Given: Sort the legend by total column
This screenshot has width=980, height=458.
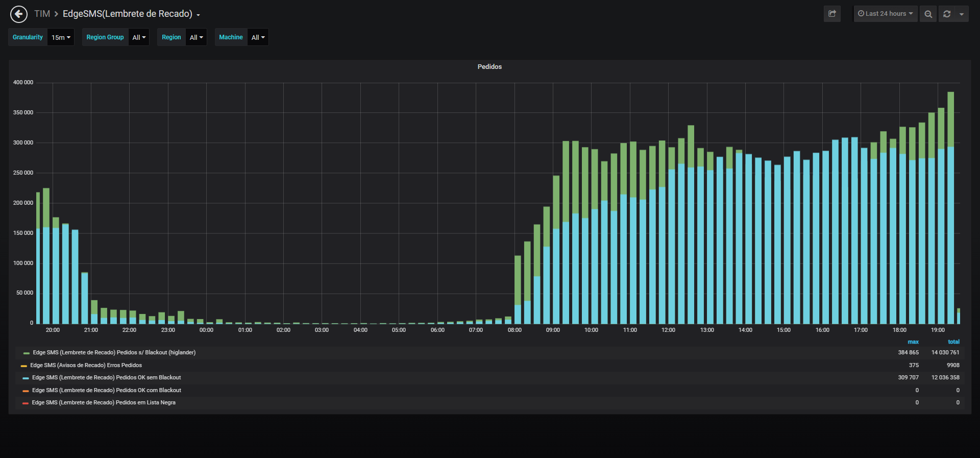Looking at the screenshot, I should (953, 342).
